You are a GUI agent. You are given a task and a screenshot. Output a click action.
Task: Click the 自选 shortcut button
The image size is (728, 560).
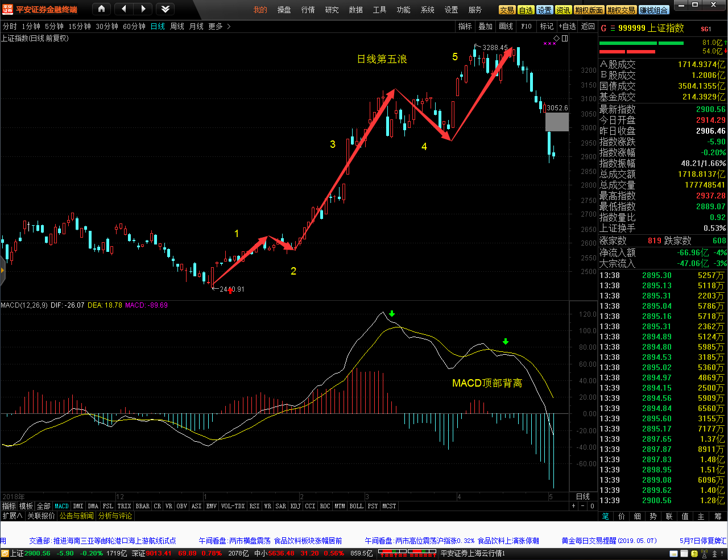coord(526,10)
